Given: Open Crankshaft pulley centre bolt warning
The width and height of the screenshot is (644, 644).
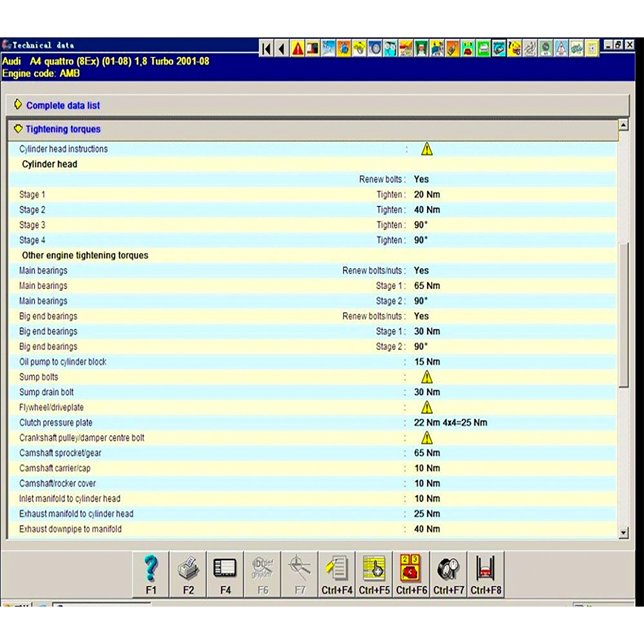Looking at the screenshot, I should pos(427,438).
